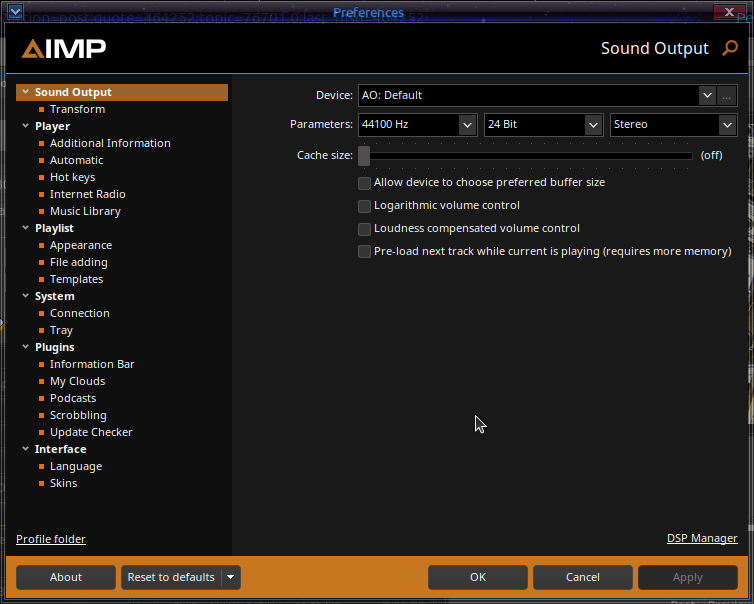Open the 44100 Hz sample rate dropdown
Image resolution: width=754 pixels, height=604 pixels.
tap(467, 125)
